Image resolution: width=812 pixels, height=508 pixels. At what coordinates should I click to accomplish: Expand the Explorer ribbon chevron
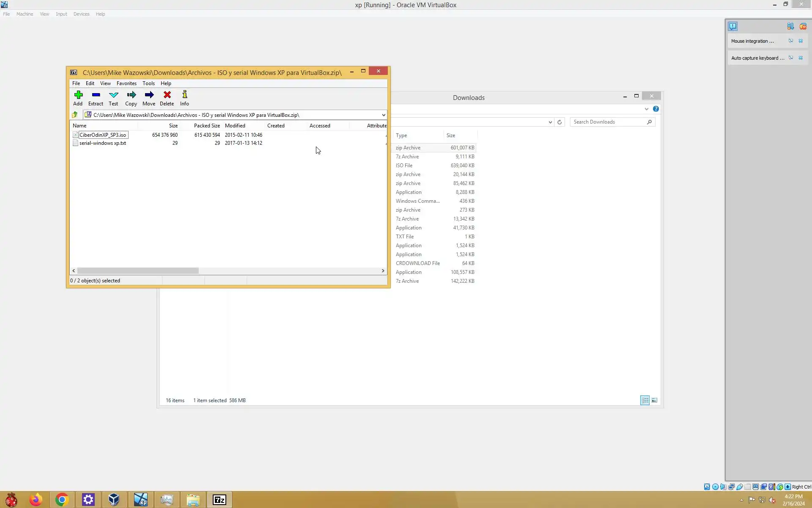click(646, 109)
